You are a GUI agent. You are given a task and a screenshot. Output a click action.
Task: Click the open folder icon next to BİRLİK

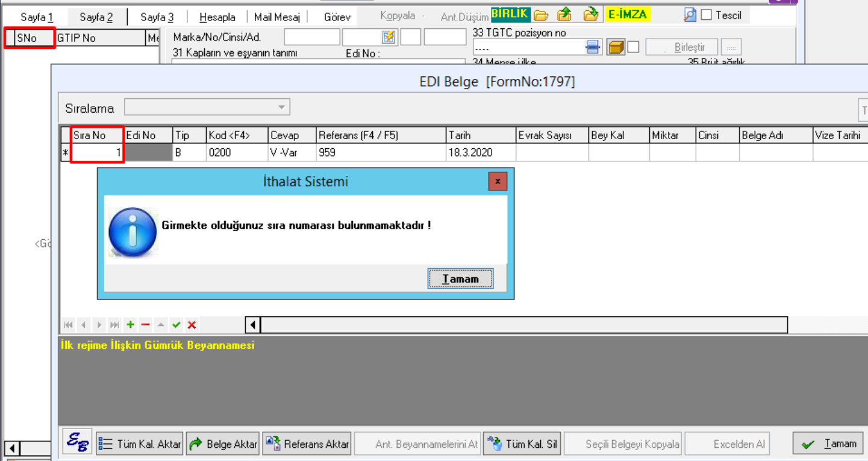coord(541,15)
